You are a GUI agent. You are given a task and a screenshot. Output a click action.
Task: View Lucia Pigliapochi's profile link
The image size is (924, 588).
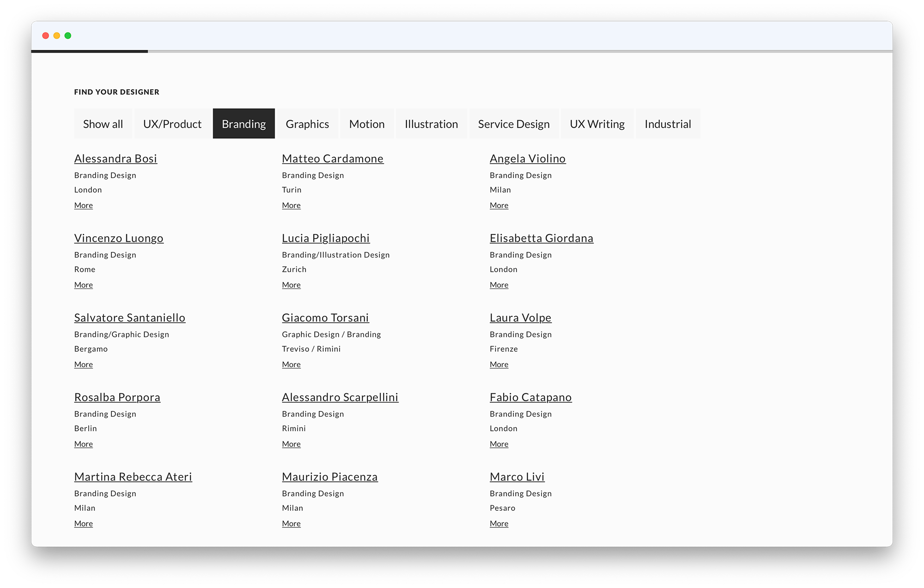(x=326, y=238)
